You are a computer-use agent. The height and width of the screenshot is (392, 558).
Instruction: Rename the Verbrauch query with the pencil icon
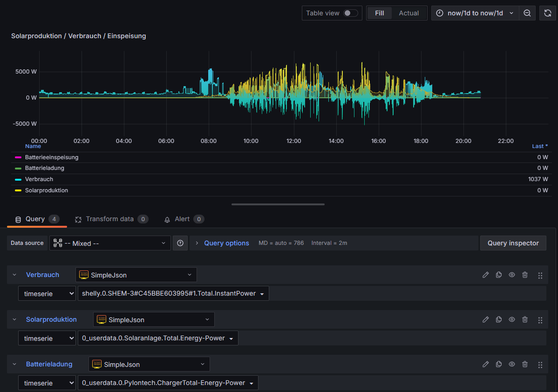[x=486, y=275]
